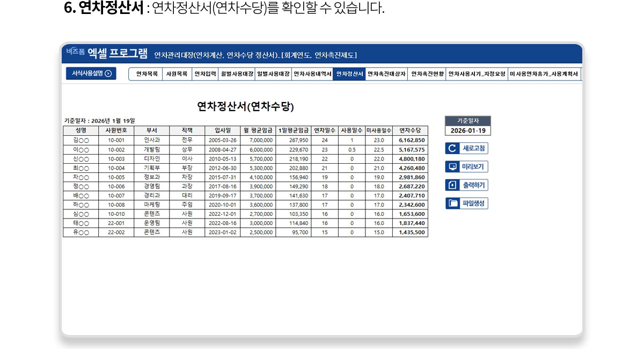This screenshot has width=644, height=349.
Task: Open 미사용연차휴가_사용계획서 tab
Action: 543,74
